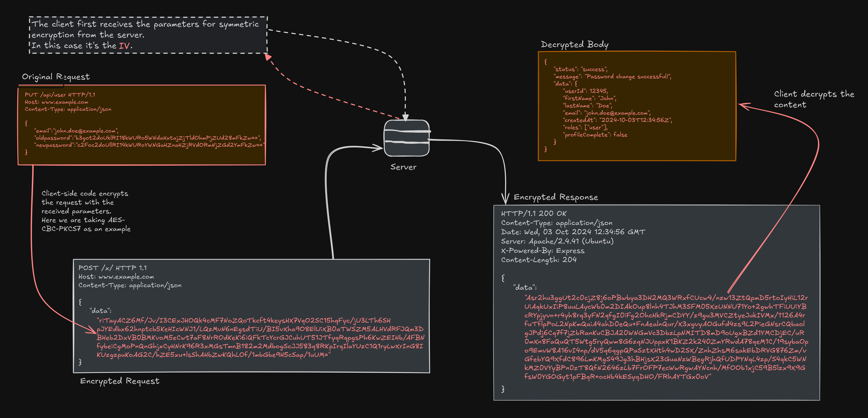Select the dashed note box about the IV
The height and width of the screenshot is (418, 868).
tap(148, 35)
